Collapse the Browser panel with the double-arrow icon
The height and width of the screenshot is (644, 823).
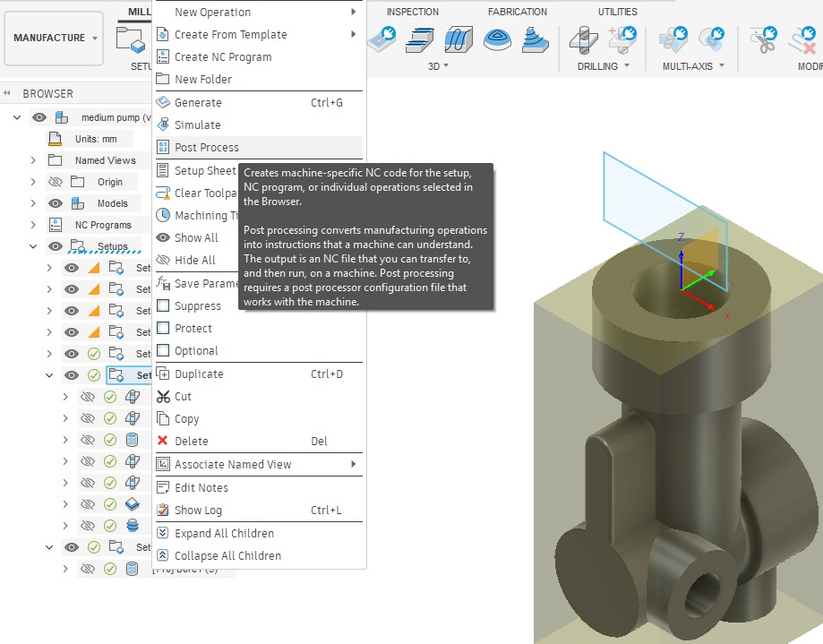click(8, 93)
